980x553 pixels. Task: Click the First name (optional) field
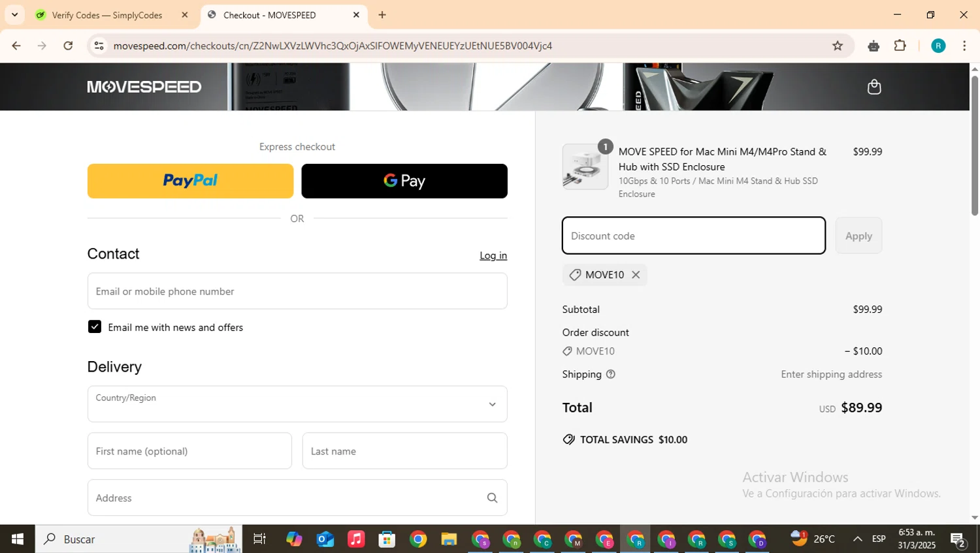(189, 451)
